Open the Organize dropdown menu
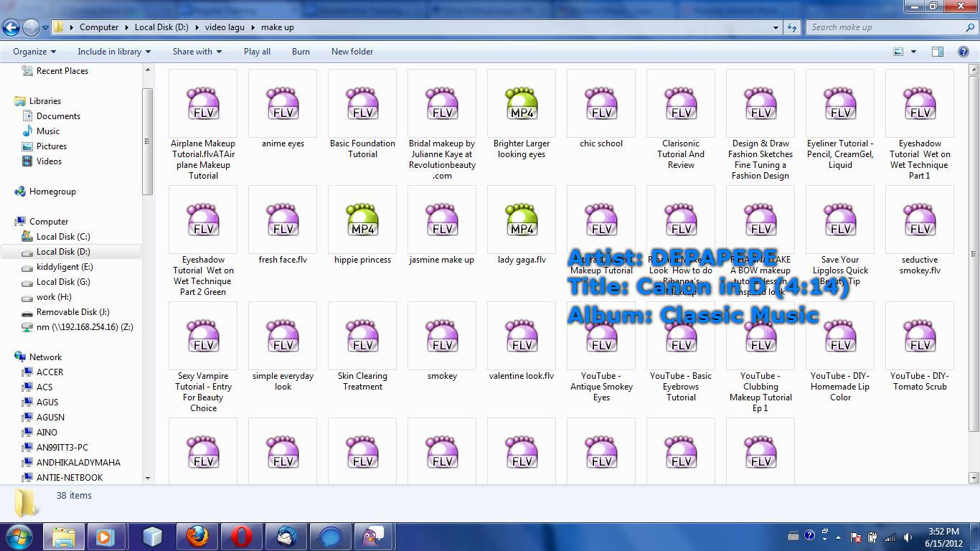The height and width of the screenshot is (551, 980). 34,52
